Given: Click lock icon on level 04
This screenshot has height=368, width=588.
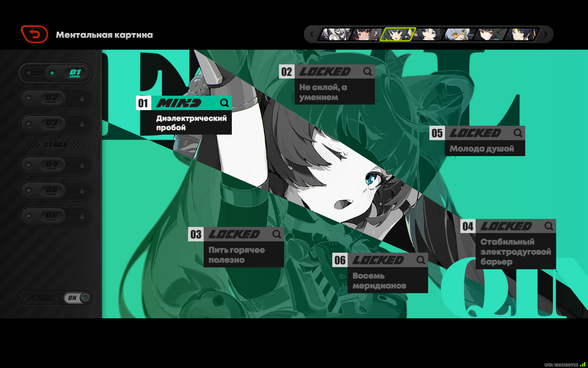Looking at the screenshot, I should click(82, 165).
